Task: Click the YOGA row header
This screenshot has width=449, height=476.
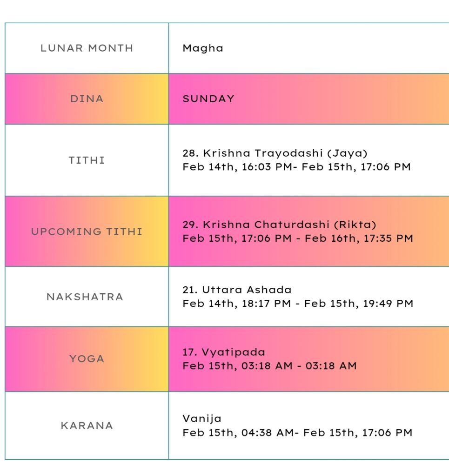Action: pyautogui.click(x=87, y=358)
